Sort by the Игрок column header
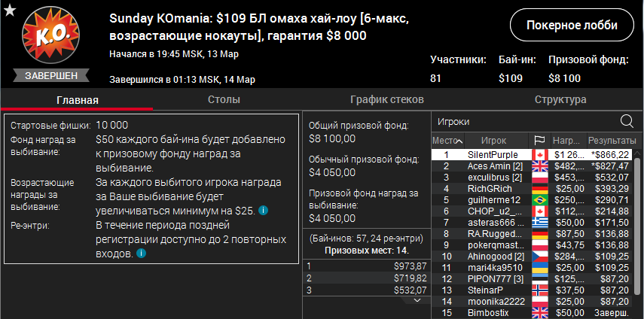Screen dimensions: 644x319 493,141
